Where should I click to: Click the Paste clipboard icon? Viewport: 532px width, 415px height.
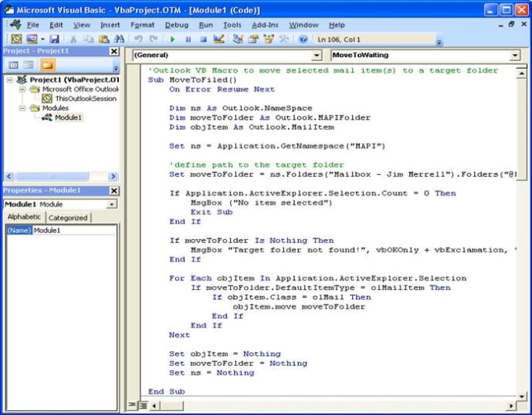[x=104, y=39]
